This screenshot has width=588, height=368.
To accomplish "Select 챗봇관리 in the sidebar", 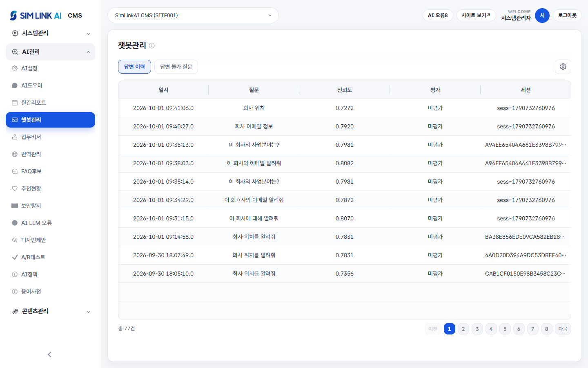I will tap(50, 120).
